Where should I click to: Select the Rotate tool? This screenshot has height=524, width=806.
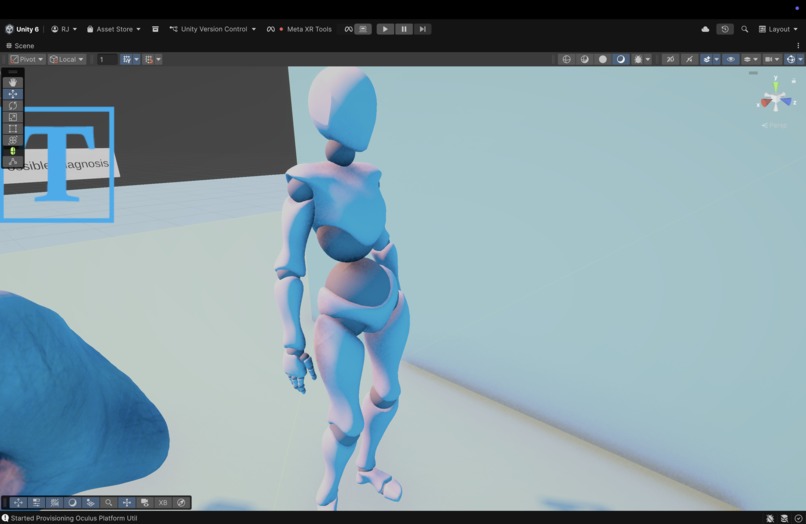pos(13,105)
